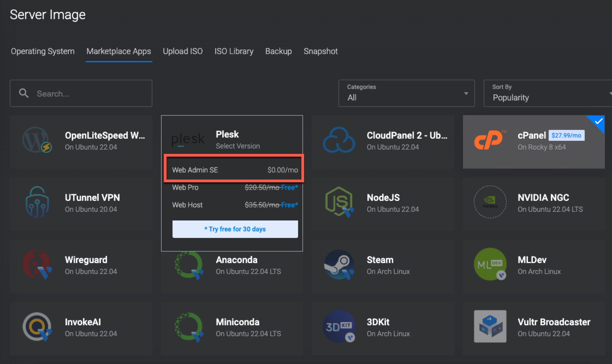Image resolution: width=612 pixels, height=364 pixels.
Task: Click the InvokeAI ring logo
Action: point(37,326)
